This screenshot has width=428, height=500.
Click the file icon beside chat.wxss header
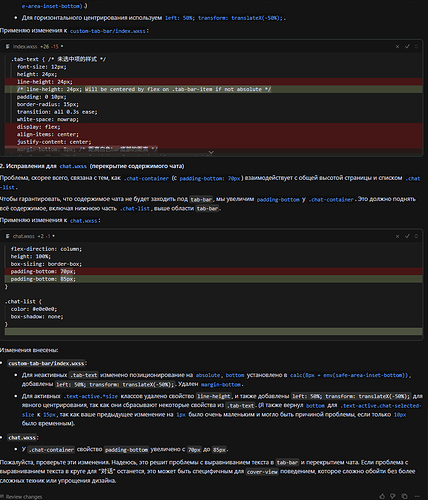(8, 236)
